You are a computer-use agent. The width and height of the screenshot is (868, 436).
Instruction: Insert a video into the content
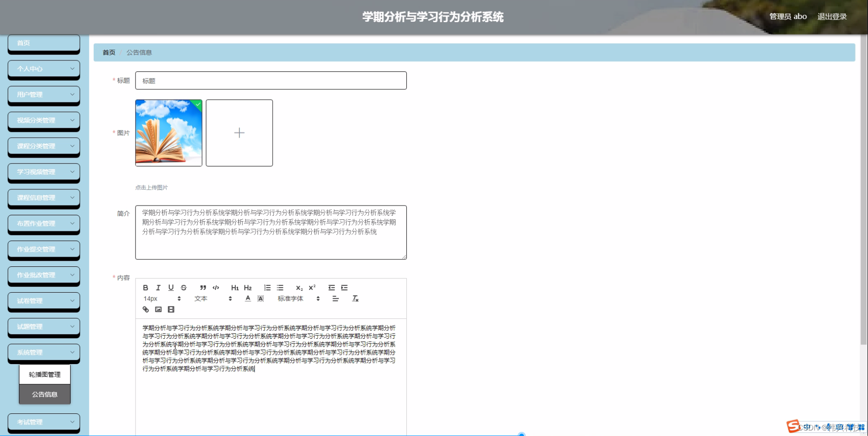171,309
